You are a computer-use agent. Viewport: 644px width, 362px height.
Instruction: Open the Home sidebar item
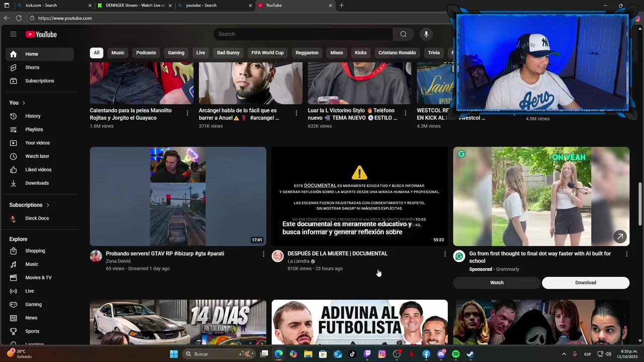pos(40,54)
